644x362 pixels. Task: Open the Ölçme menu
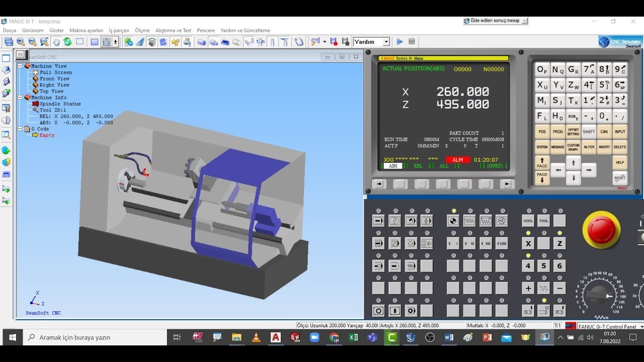point(142,30)
